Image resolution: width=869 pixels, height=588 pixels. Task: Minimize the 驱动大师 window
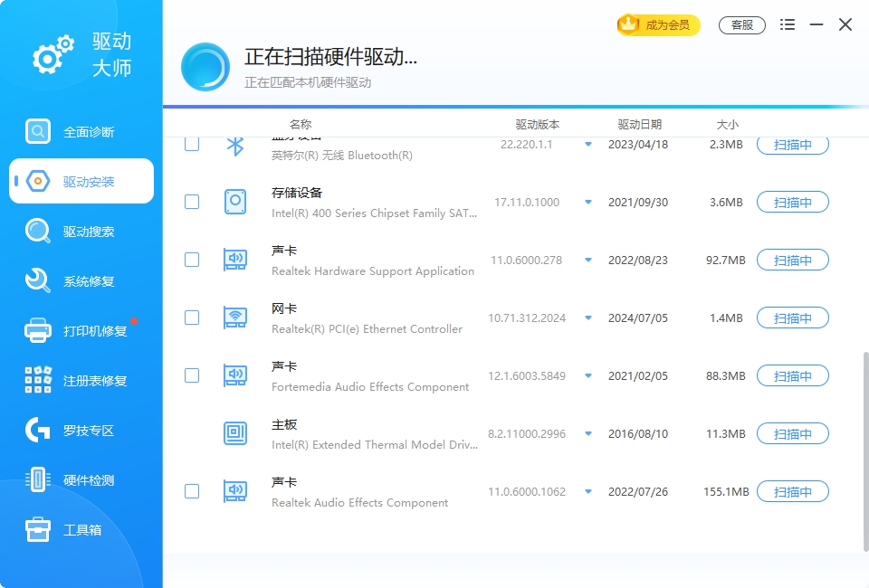(x=816, y=24)
